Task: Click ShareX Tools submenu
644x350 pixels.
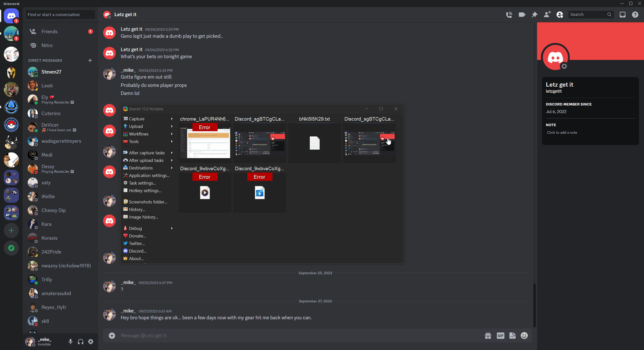Action: coord(133,141)
